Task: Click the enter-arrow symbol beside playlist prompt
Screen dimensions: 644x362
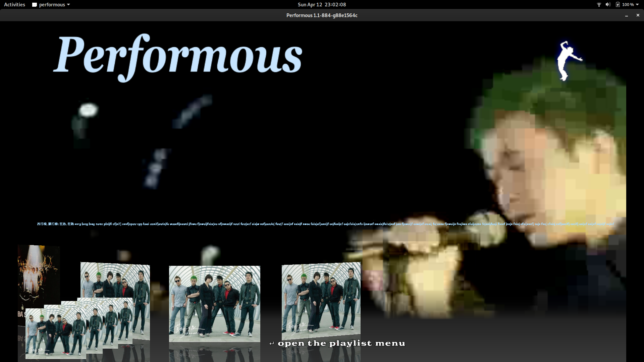Action: coord(272,343)
